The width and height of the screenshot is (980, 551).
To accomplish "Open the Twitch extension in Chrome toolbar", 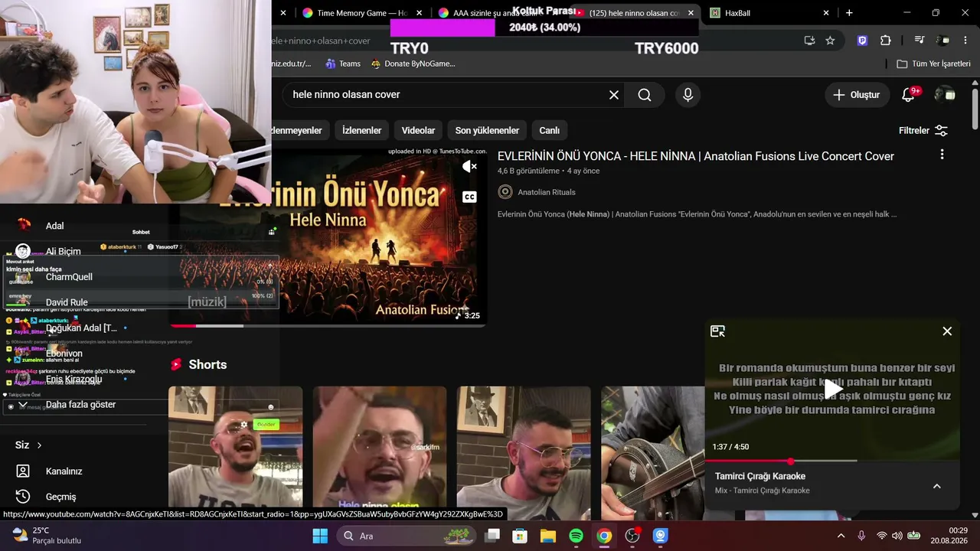I will point(863,41).
